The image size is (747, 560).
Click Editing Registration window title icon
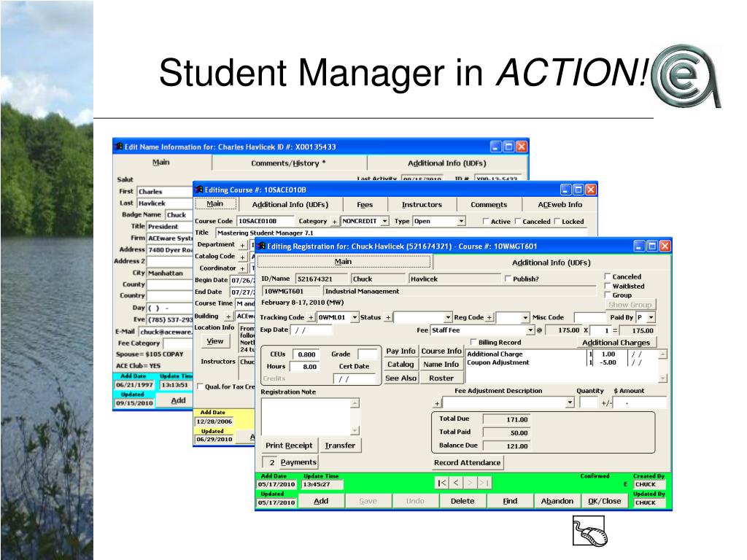tap(261, 246)
